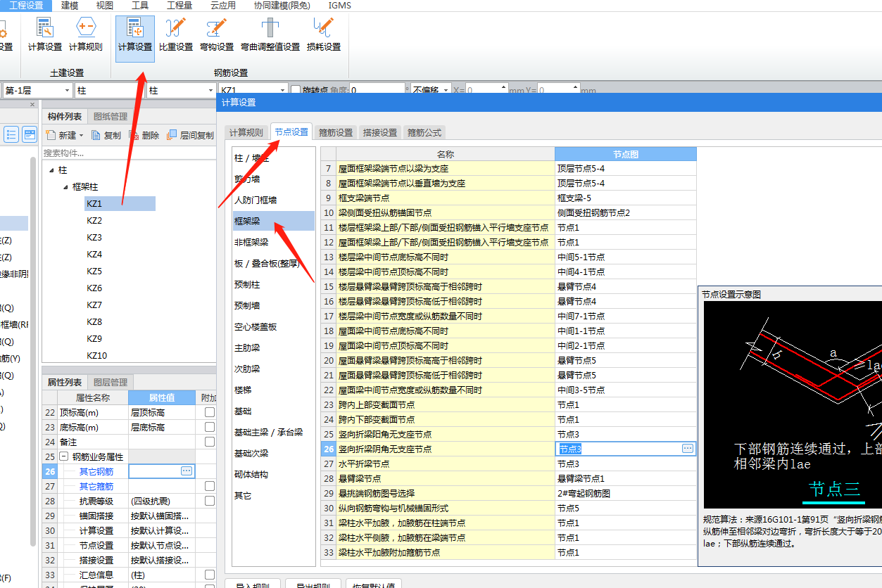Click 悬臂梁节点1 cell in row 28
This screenshot has height=588, width=882.
pyautogui.click(x=626, y=478)
